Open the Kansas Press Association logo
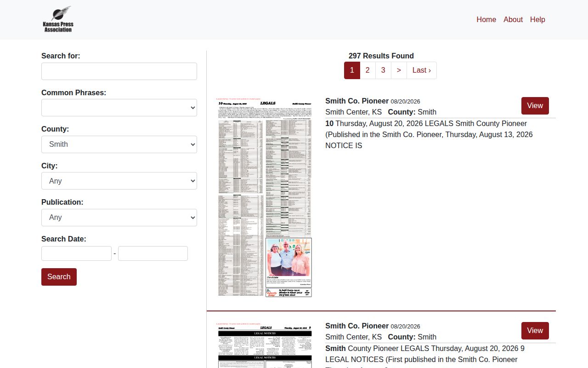This screenshot has height=368, width=588. coord(58,19)
